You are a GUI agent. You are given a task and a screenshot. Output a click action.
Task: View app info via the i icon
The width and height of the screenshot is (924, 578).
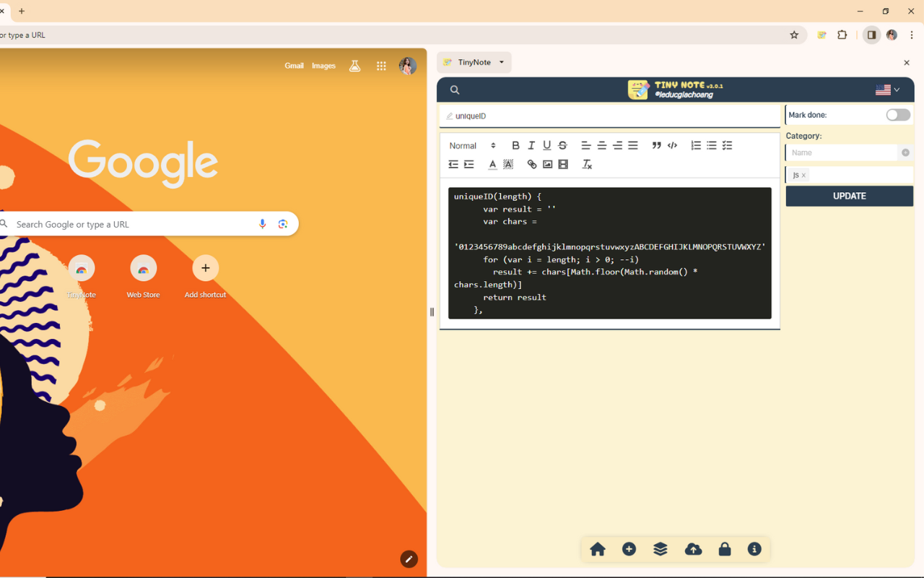(x=754, y=549)
